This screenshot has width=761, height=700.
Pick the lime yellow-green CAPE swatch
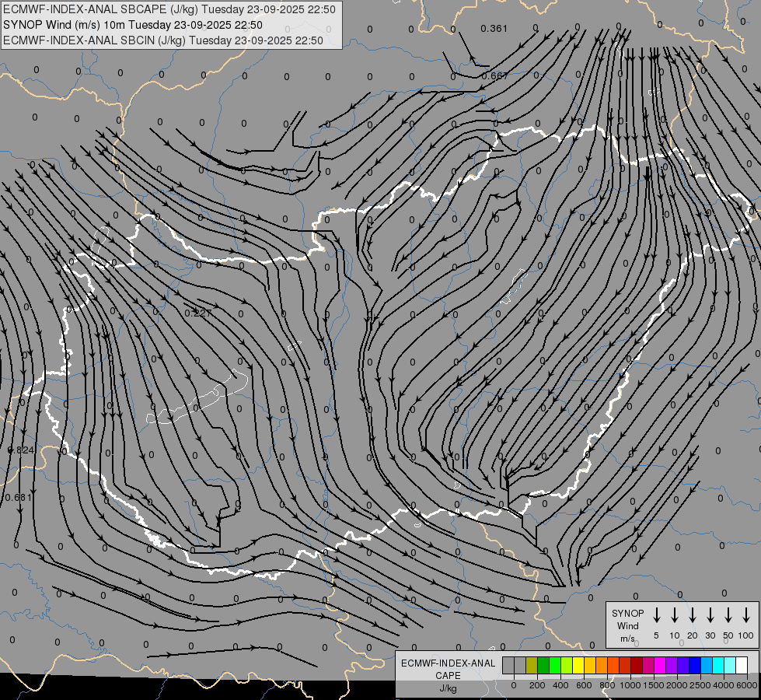click(x=567, y=665)
